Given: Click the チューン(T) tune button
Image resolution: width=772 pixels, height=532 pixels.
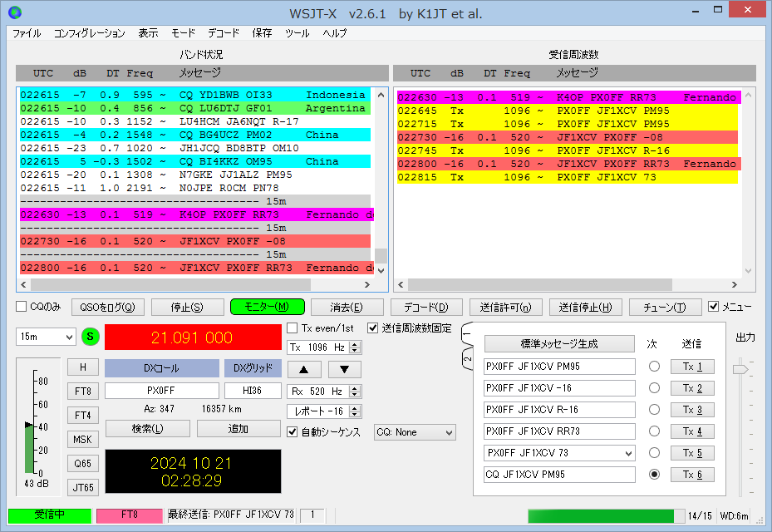Looking at the screenshot, I should [x=665, y=308].
